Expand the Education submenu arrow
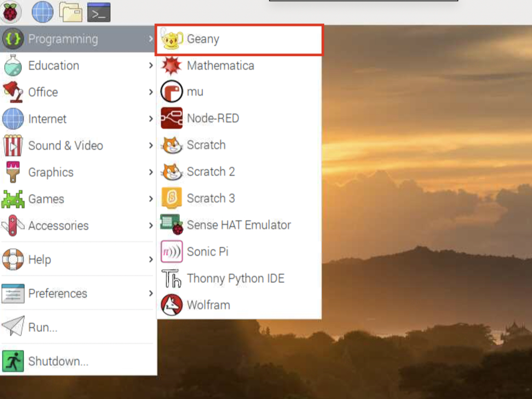The width and height of the screenshot is (532, 399). pos(151,65)
